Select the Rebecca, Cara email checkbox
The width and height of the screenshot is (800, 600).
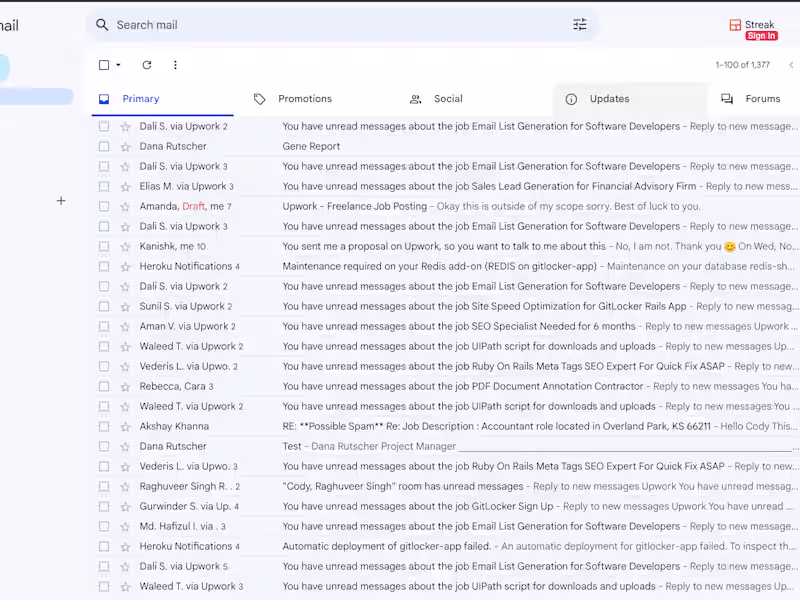(104, 387)
